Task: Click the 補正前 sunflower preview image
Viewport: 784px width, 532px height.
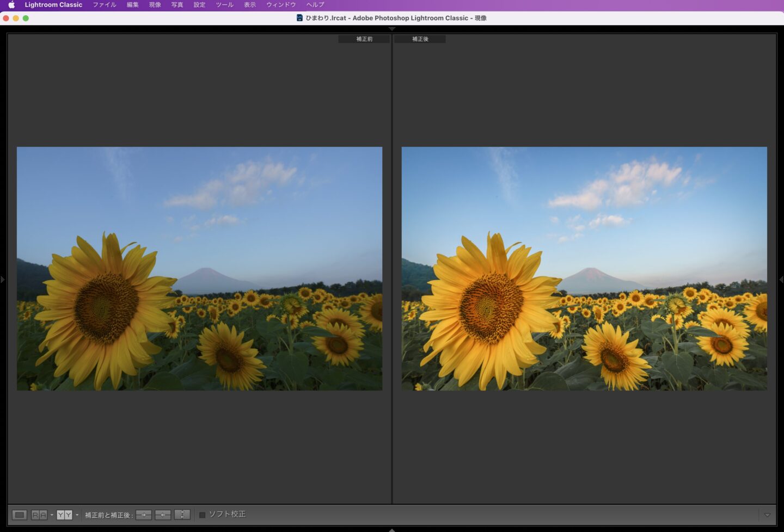Action: pos(199,268)
